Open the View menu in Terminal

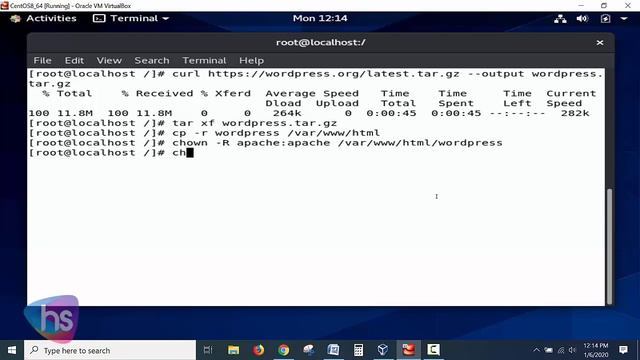click(109, 60)
